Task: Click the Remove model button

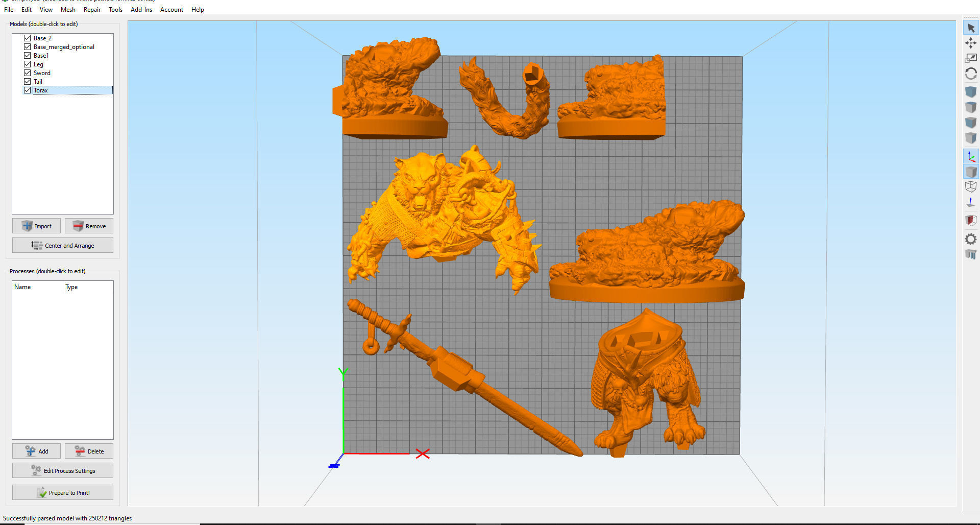Action: (89, 226)
